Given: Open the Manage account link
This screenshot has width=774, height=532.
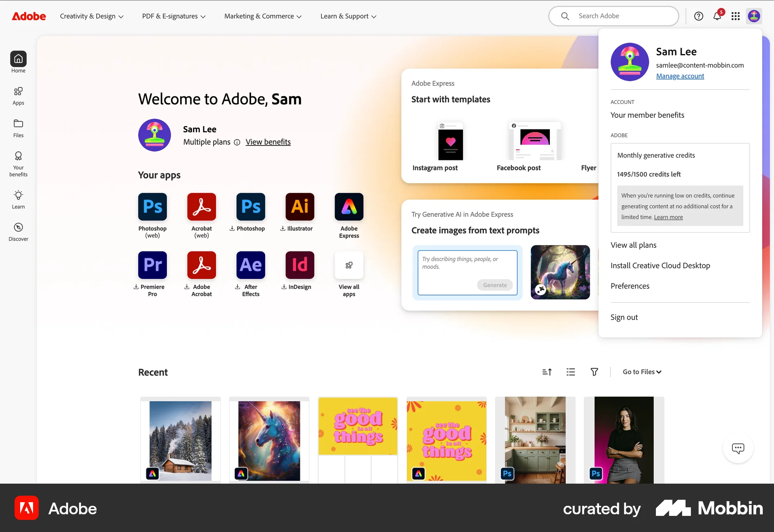Looking at the screenshot, I should coord(680,76).
